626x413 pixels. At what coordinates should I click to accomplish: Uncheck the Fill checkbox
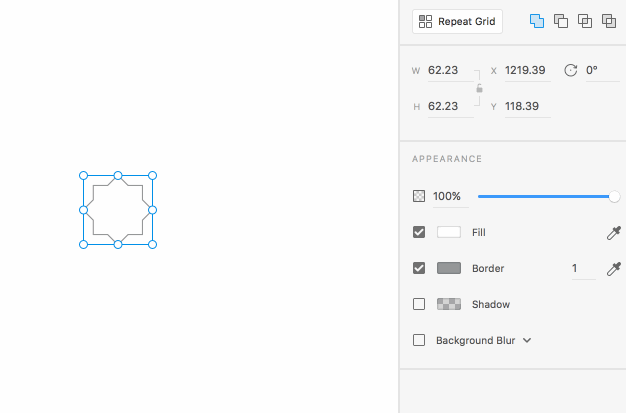tap(419, 232)
